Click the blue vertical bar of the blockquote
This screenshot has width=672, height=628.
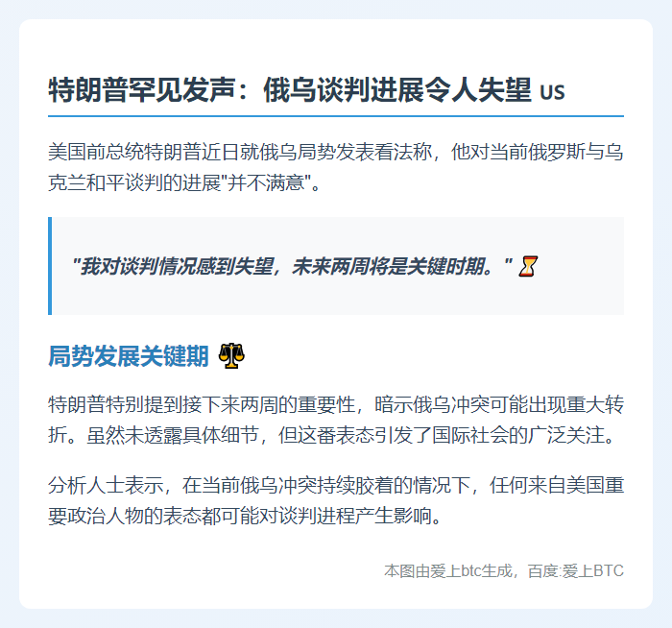(x=50, y=266)
